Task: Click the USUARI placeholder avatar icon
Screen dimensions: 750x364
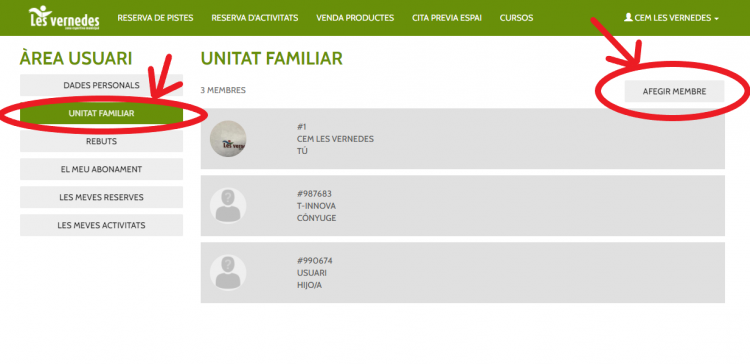Action: tap(228, 273)
